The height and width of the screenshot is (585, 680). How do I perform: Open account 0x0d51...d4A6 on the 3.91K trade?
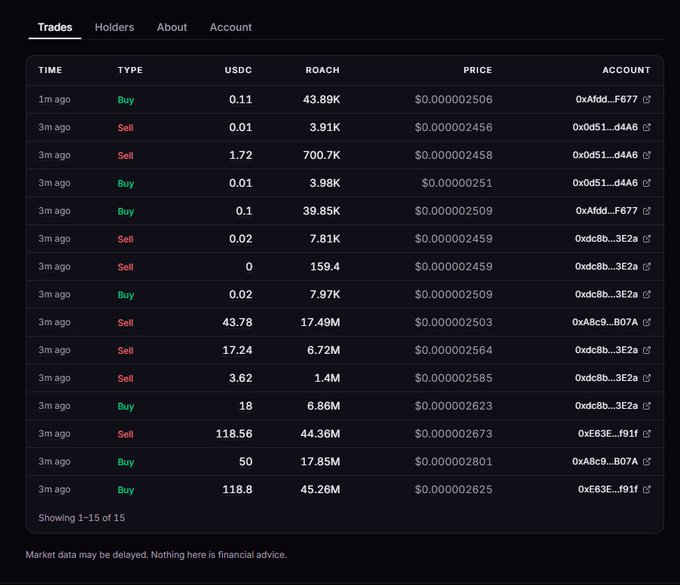(605, 127)
